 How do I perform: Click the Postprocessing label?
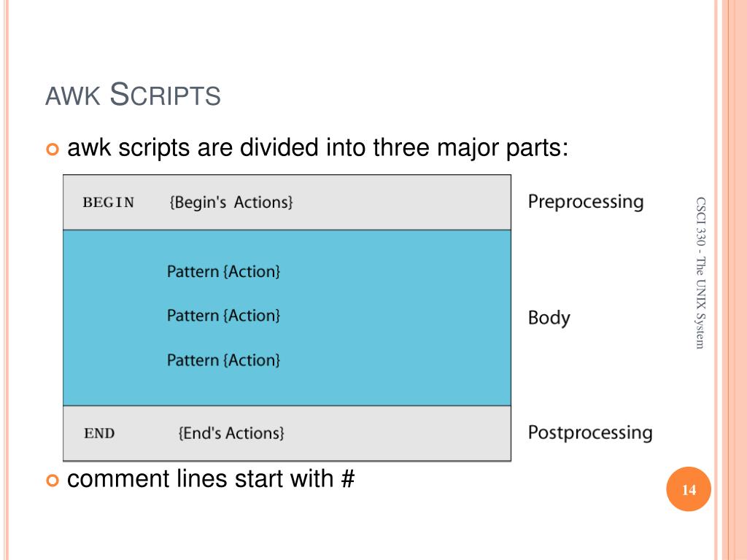pos(590,433)
